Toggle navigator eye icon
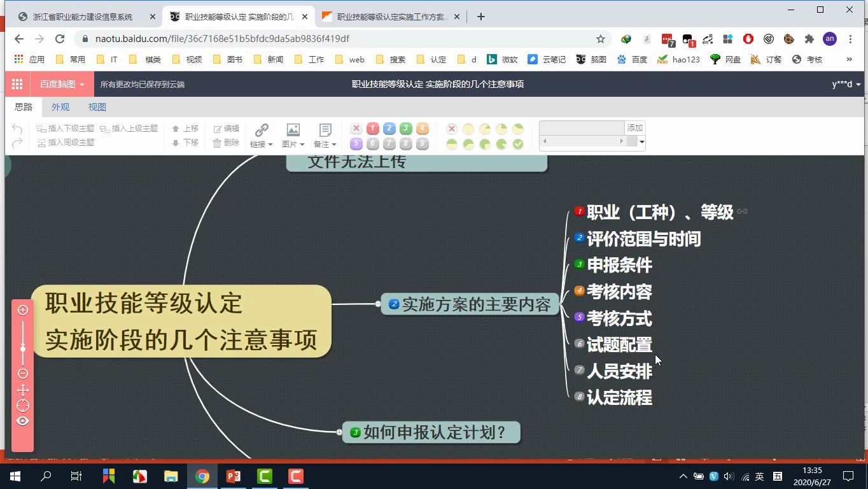Screen dimensions: 868x489 click(23, 422)
